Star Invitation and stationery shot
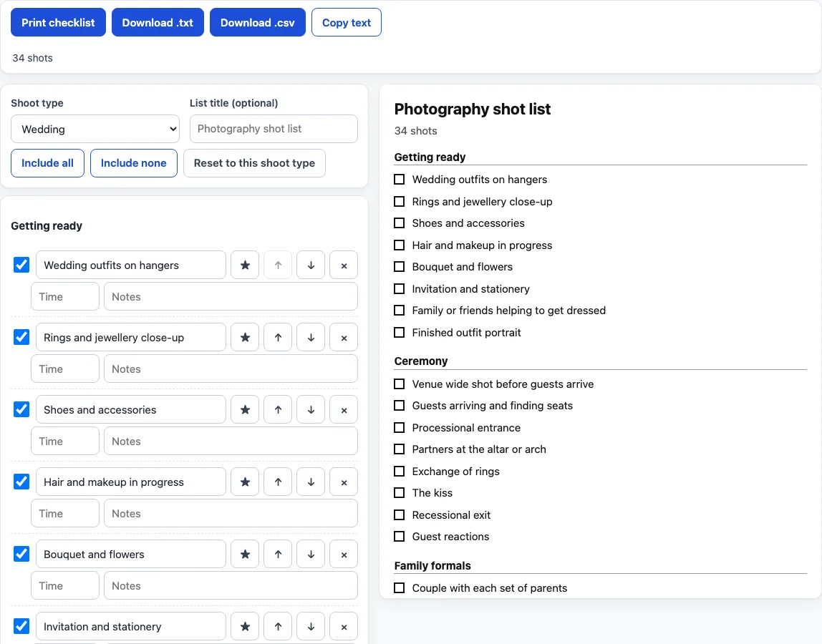 pos(245,627)
